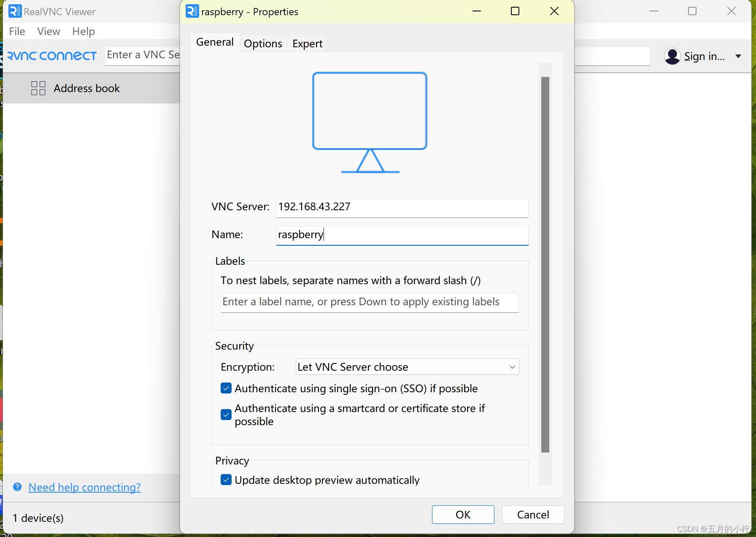
Task: Select Address book in sidebar
Action: tap(91, 88)
